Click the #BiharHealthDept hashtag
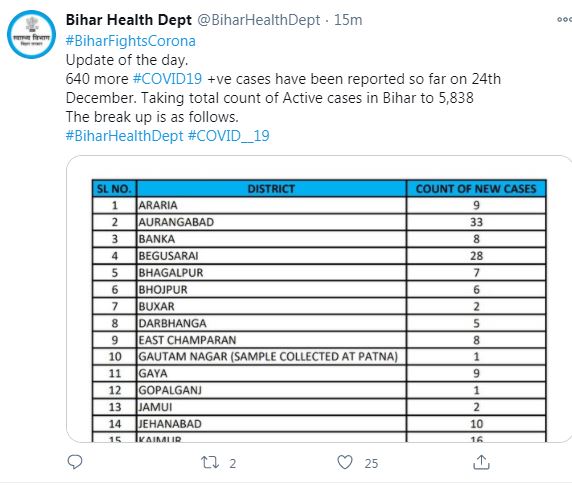572x485 pixels. [124, 136]
